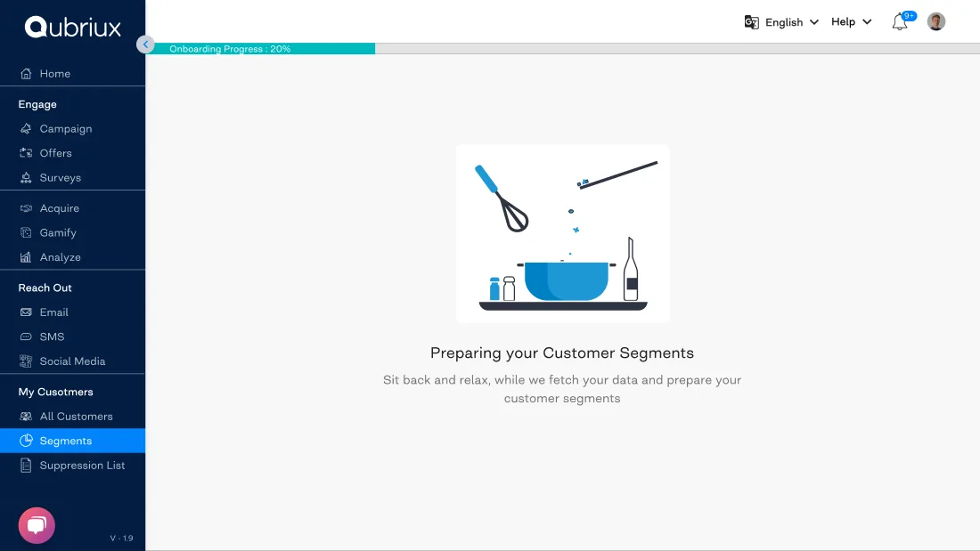
Task: Click the Qubriux logo
Action: [72, 27]
